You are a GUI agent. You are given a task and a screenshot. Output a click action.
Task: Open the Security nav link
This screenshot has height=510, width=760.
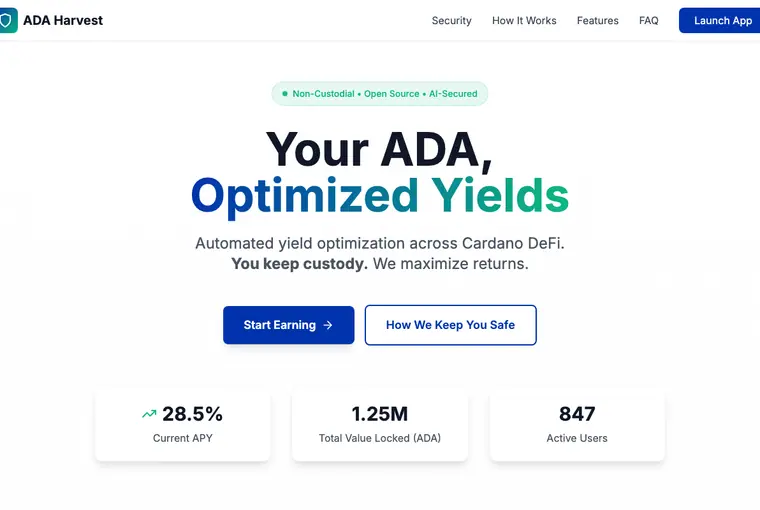tap(451, 20)
